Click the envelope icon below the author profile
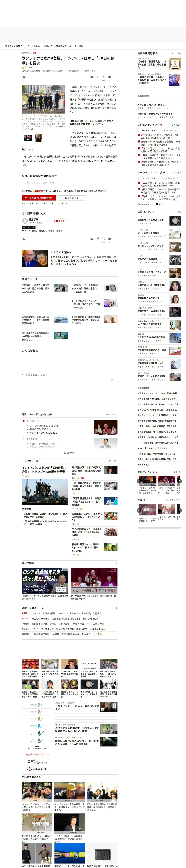 coord(92,239)
